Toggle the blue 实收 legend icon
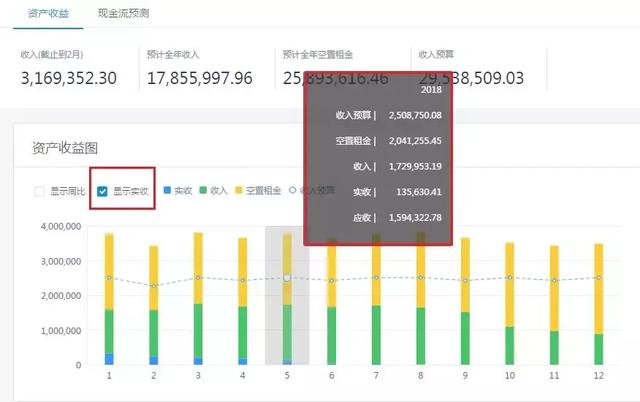This screenshot has height=402, width=640. 167,190
